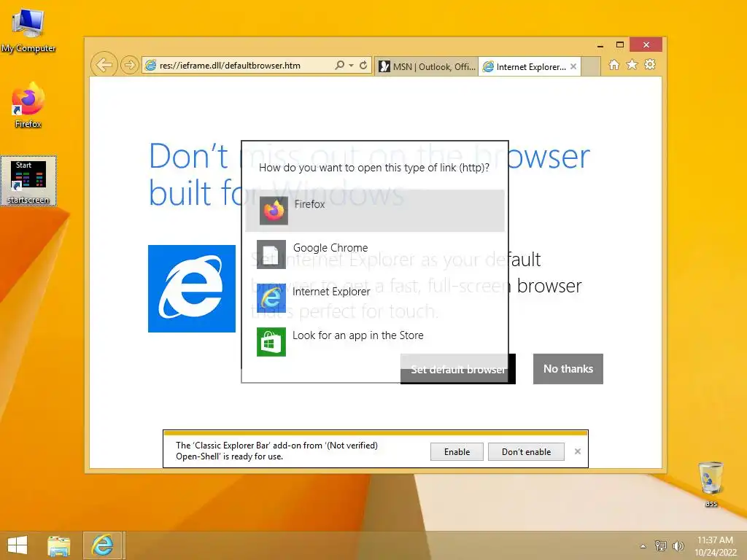
Task: Open the Tools gear icon
Action: tap(650, 65)
